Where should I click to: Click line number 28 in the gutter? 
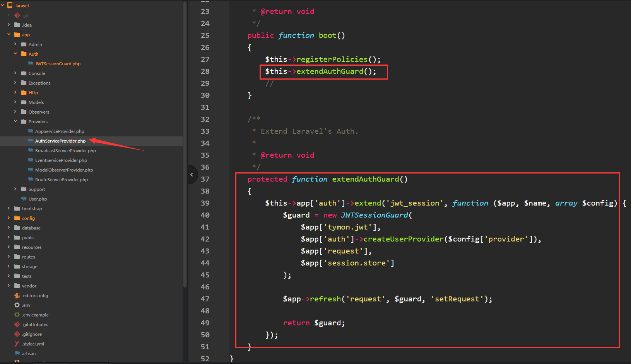click(205, 71)
